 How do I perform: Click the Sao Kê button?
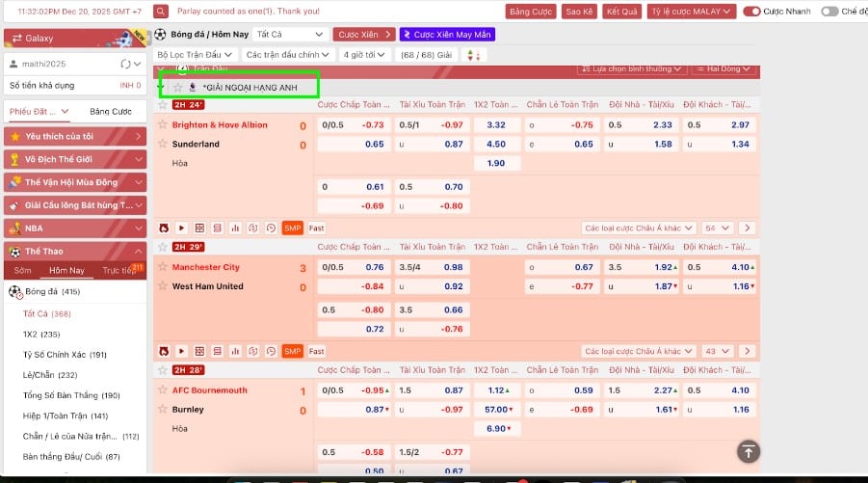(579, 11)
